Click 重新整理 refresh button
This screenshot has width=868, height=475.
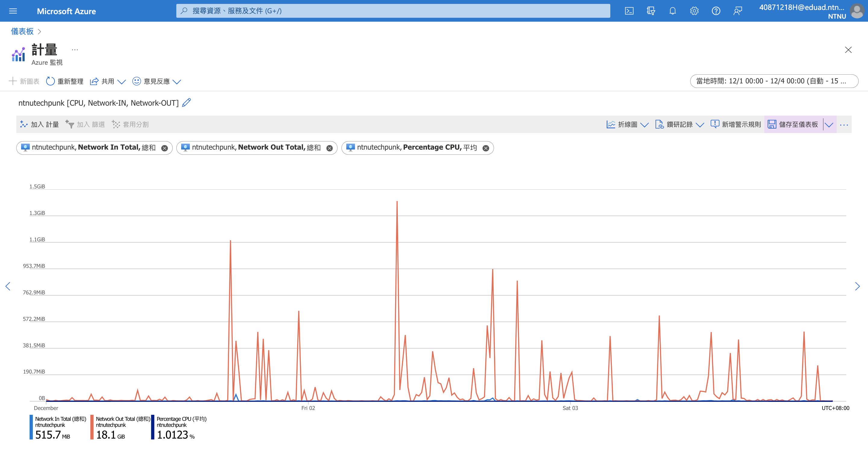(x=65, y=81)
